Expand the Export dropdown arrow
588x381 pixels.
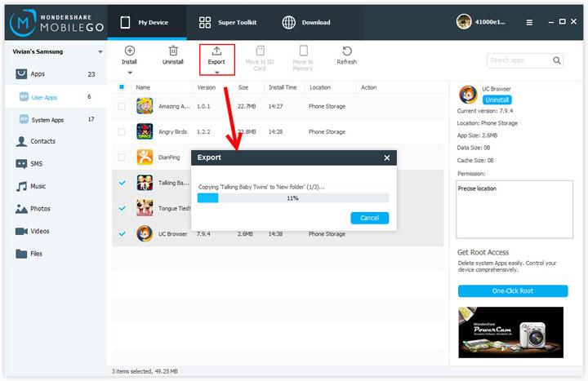click(x=216, y=73)
